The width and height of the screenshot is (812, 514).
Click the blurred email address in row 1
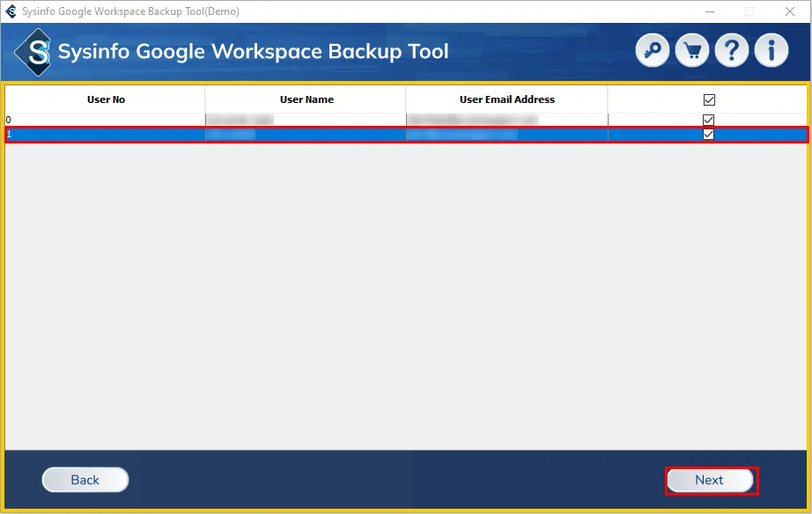(462, 135)
